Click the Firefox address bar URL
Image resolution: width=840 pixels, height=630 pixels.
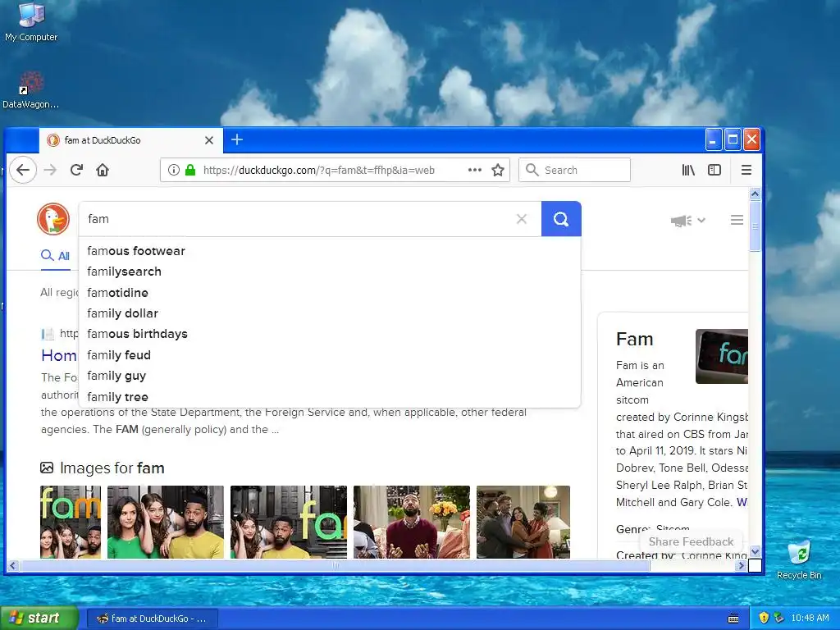click(x=319, y=171)
